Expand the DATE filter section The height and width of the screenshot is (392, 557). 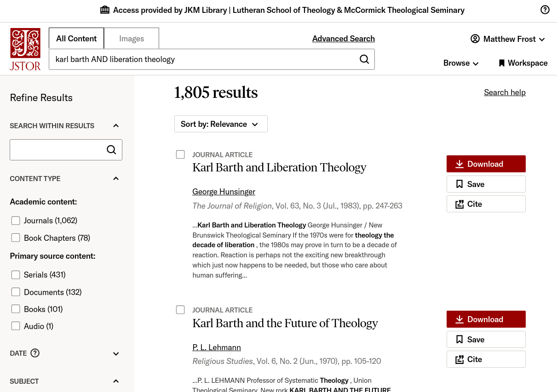pyautogui.click(x=115, y=353)
